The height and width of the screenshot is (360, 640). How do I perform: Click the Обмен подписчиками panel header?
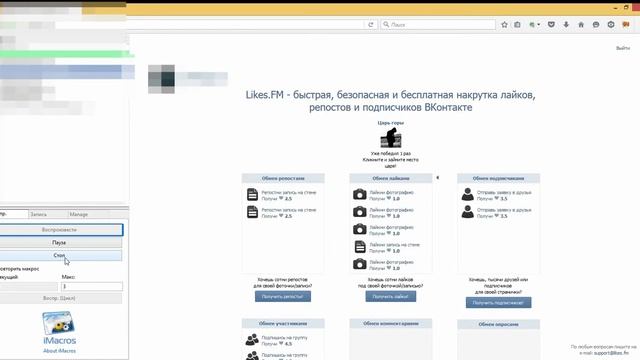coord(498,178)
